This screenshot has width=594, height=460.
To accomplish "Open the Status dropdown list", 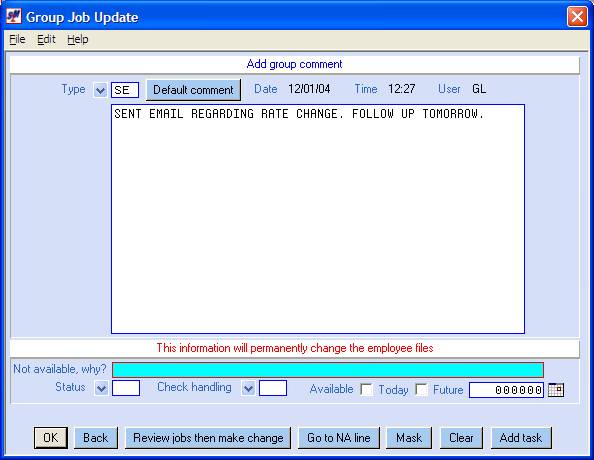I will click(x=101, y=388).
